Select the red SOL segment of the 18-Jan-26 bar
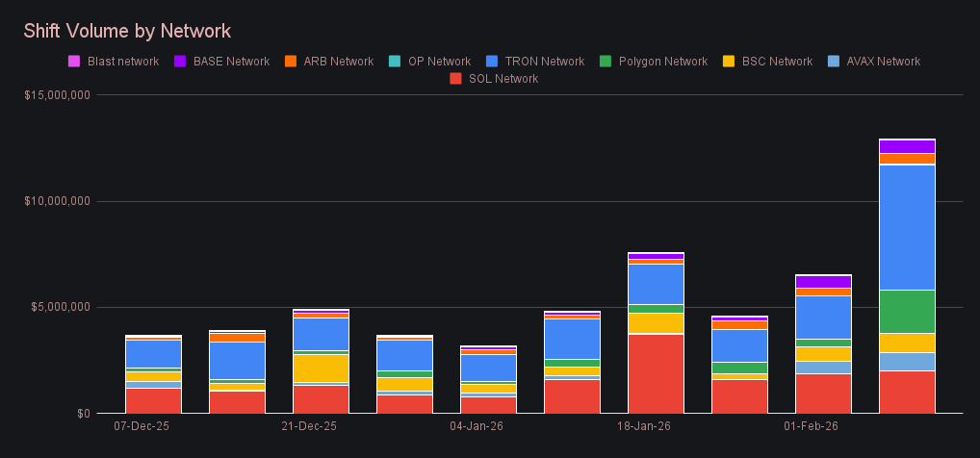The height and width of the screenshot is (458, 980). tap(656, 373)
